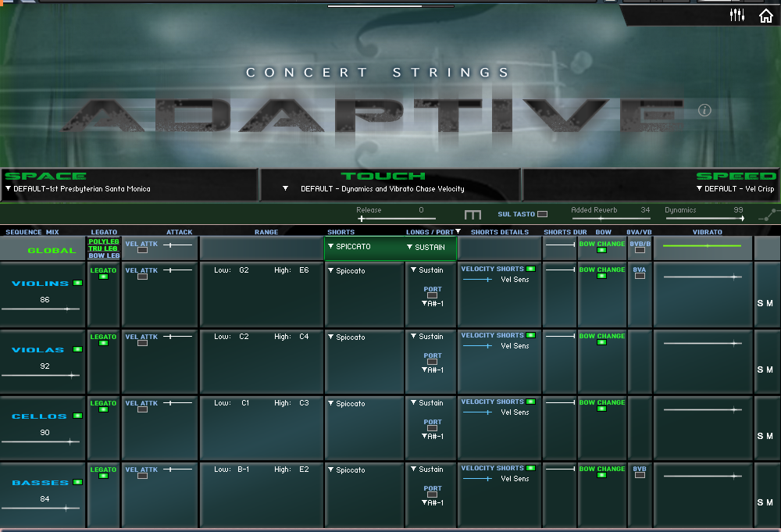Open the SPACE preset dropdown
Viewport: 781px width, 532px height.
pos(78,189)
